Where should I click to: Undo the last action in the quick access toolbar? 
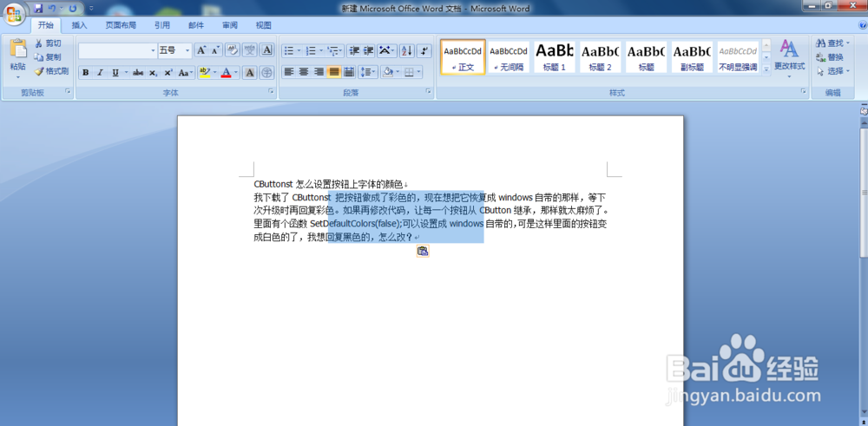click(52, 9)
